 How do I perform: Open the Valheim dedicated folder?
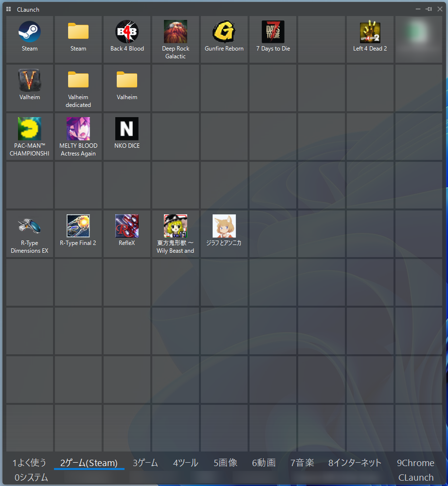[78, 88]
